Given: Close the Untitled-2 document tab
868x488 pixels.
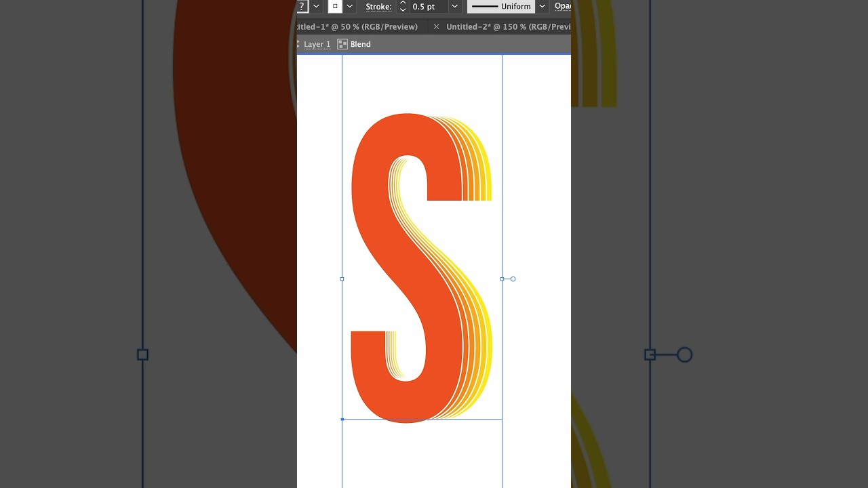Looking at the screenshot, I should 436,26.
